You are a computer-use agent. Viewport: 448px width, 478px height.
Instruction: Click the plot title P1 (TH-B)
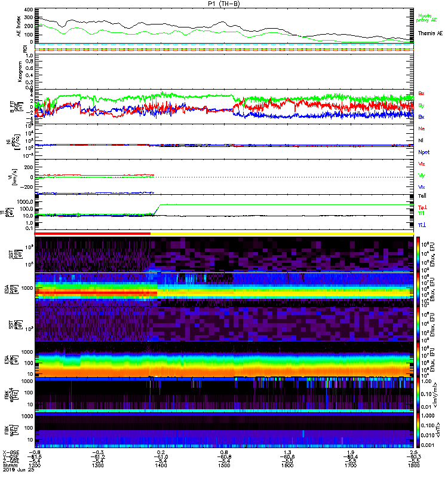coord(224,4)
